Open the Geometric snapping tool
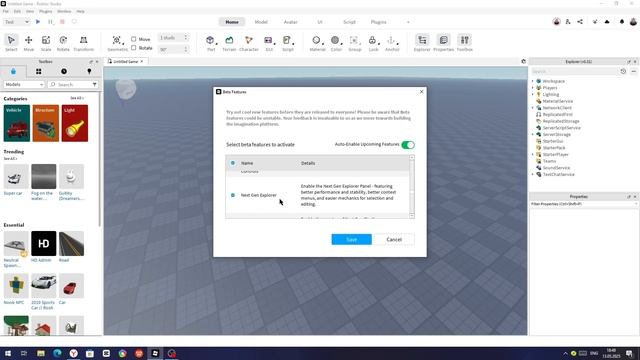Screen dimensions: 640x360 [117, 43]
